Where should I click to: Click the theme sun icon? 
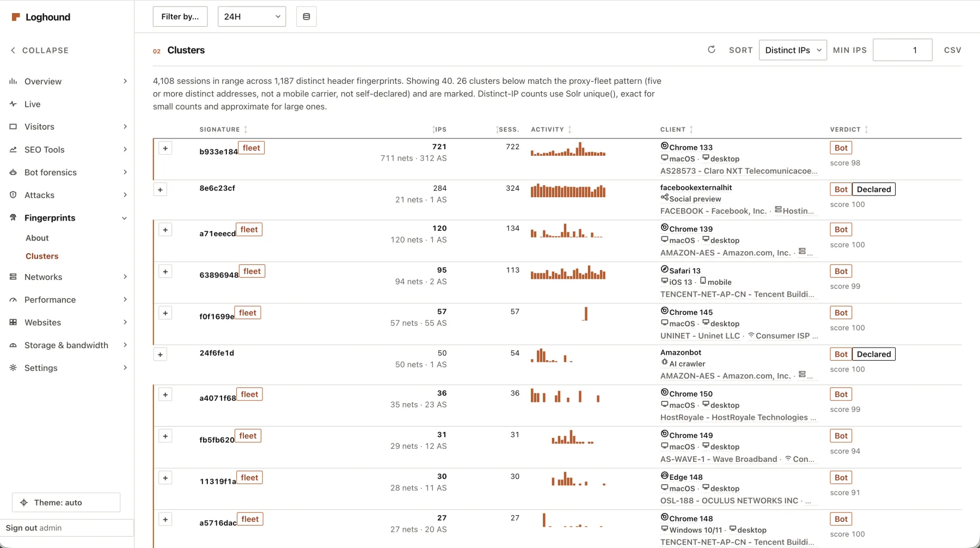24,502
